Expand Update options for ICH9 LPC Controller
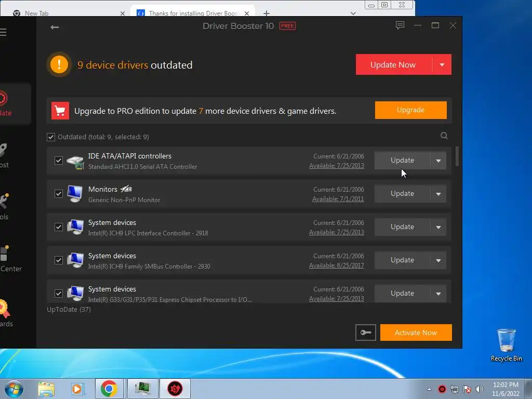Image resolution: width=532 pixels, height=399 pixels. pos(438,227)
